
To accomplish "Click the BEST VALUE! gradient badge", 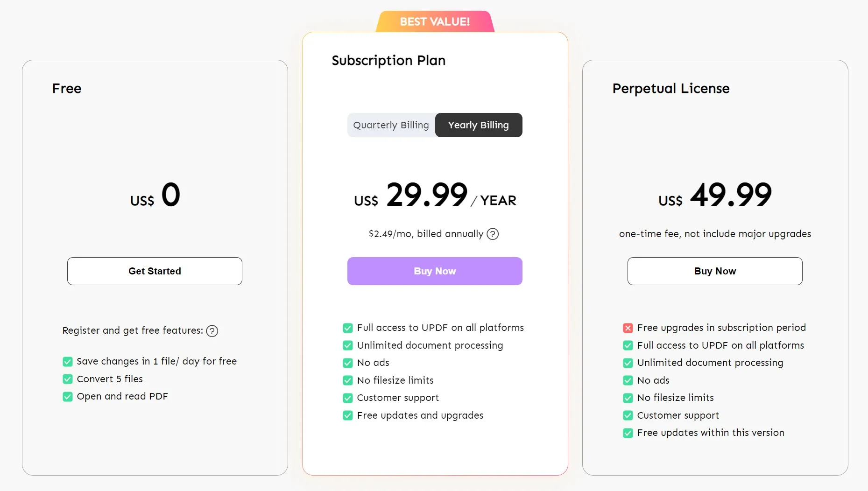I will (435, 21).
